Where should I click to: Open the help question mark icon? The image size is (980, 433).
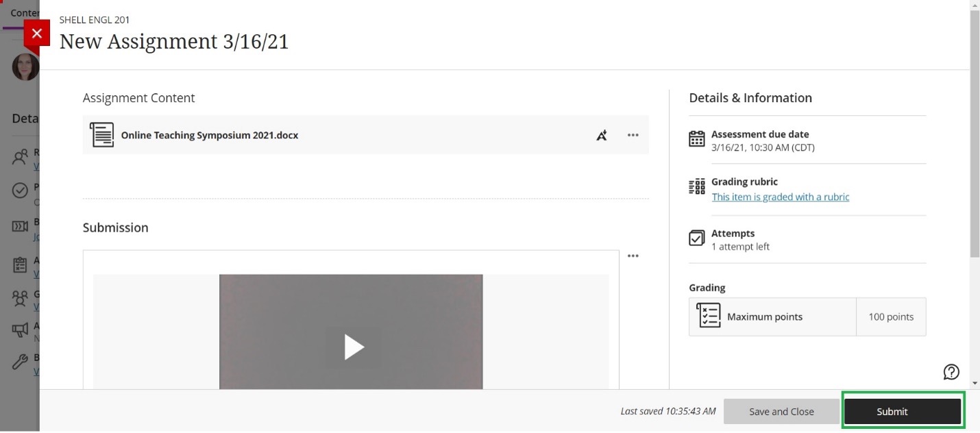(x=951, y=371)
